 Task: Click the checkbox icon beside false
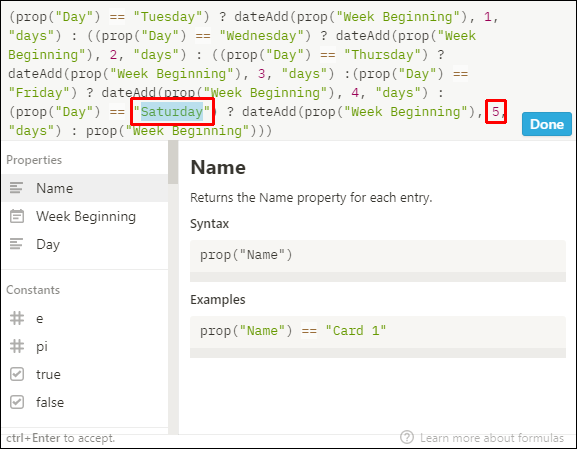[17, 402]
